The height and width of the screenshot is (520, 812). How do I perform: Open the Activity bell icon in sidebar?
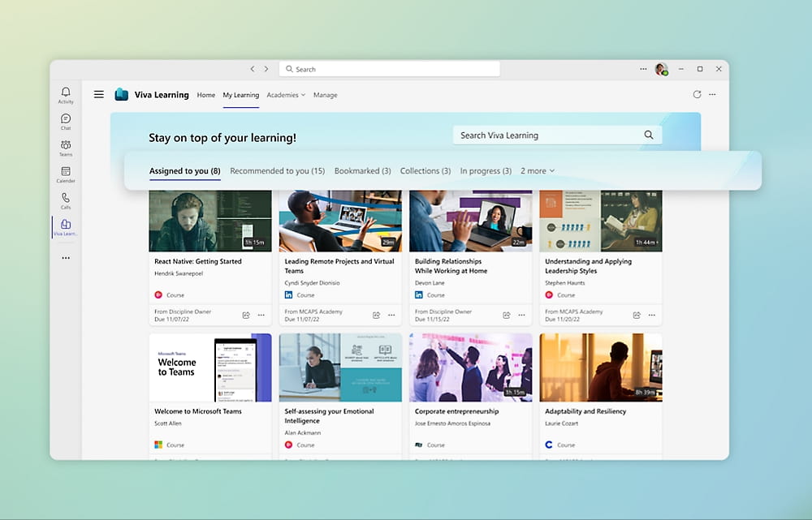[x=66, y=92]
